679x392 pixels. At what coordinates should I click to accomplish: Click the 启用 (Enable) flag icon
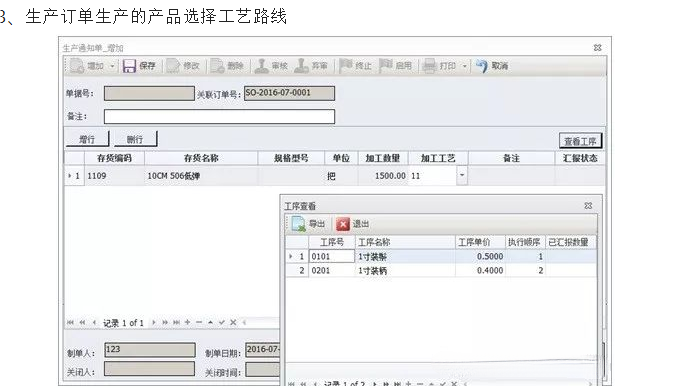point(385,66)
